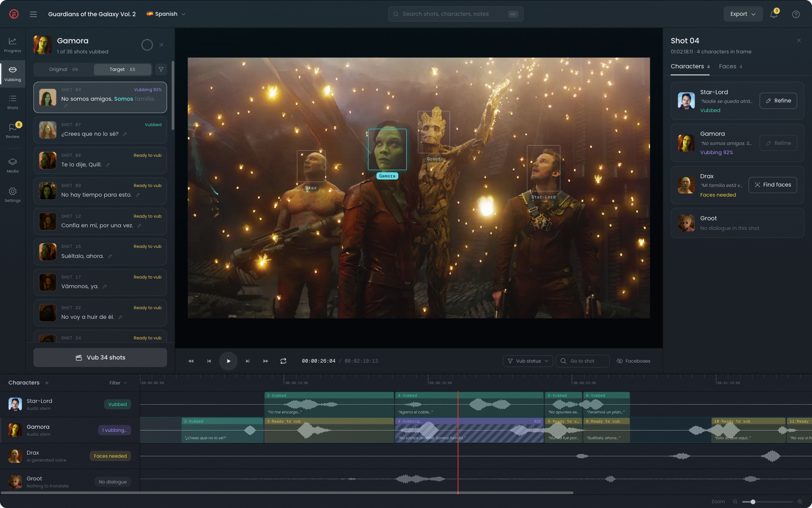Switch to Target ES transcript
This screenshot has width=812, height=508.
point(122,69)
